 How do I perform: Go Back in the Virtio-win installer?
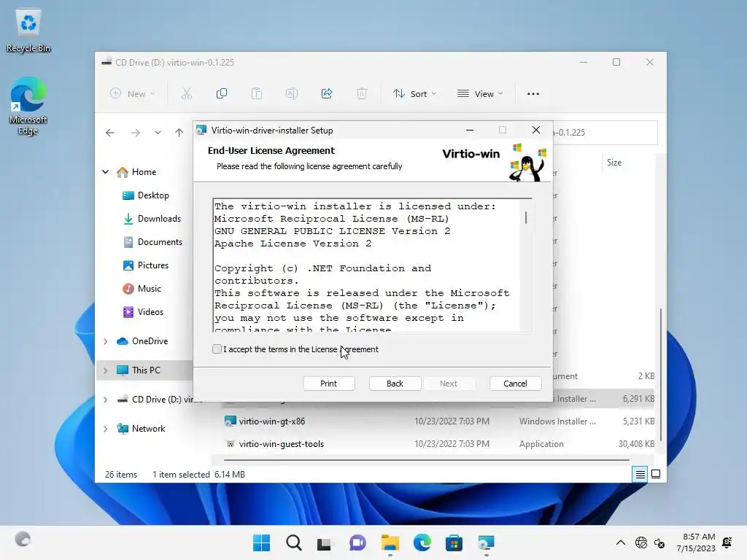coord(395,384)
